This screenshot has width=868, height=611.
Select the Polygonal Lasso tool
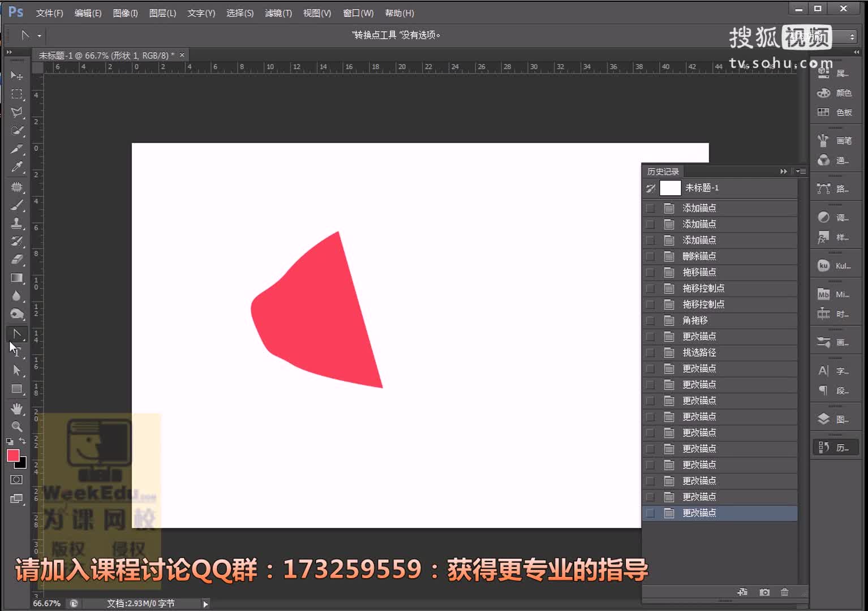click(x=17, y=112)
